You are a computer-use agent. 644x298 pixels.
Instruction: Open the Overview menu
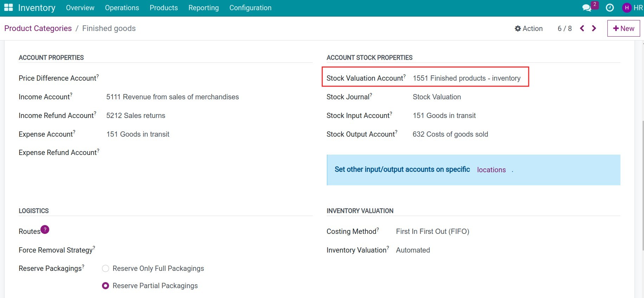(80, 8)
